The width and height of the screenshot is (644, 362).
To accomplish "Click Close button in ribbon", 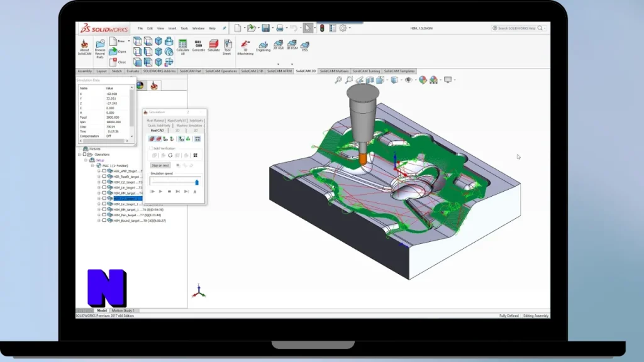I will 118,62.
